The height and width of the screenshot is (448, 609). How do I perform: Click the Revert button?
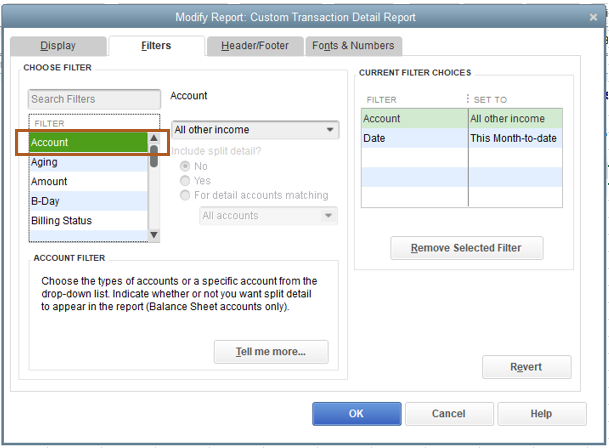[526, 367]
